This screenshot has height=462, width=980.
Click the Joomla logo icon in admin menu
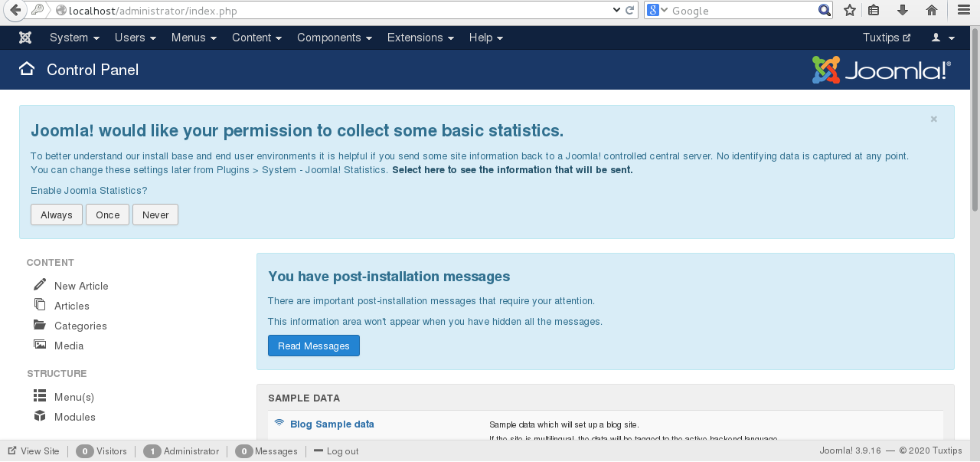(x=25, y=38)
